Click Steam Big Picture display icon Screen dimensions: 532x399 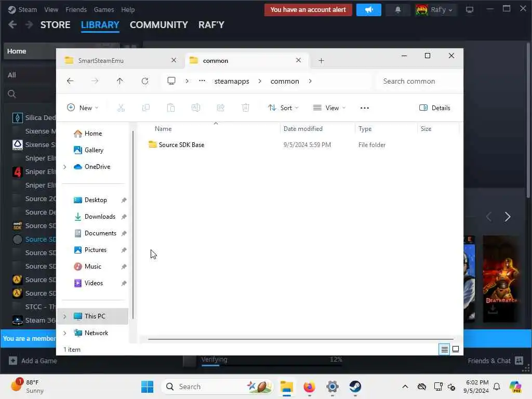470,10
